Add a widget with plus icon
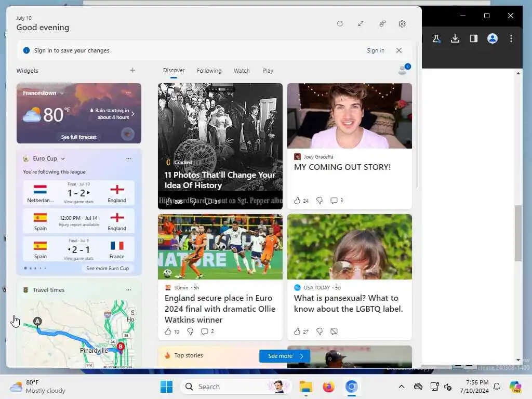This screenshot has height=399, width=532. click(132, 70)
